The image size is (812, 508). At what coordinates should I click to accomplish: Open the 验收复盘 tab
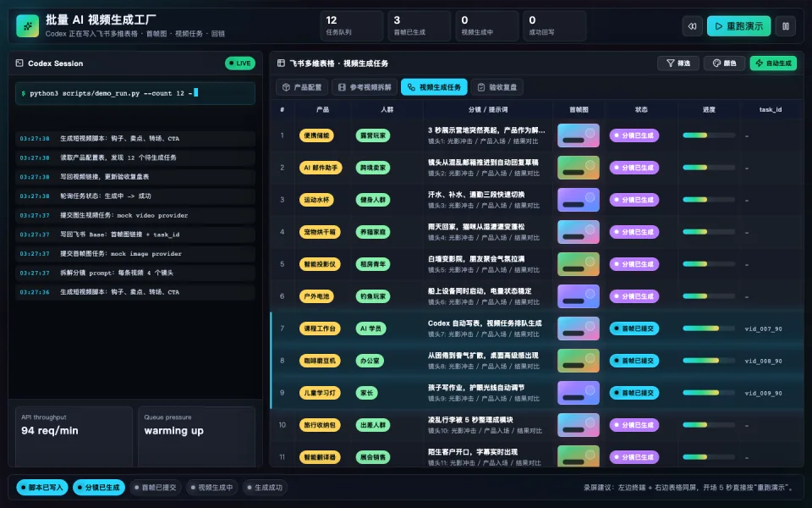(497, 87)
